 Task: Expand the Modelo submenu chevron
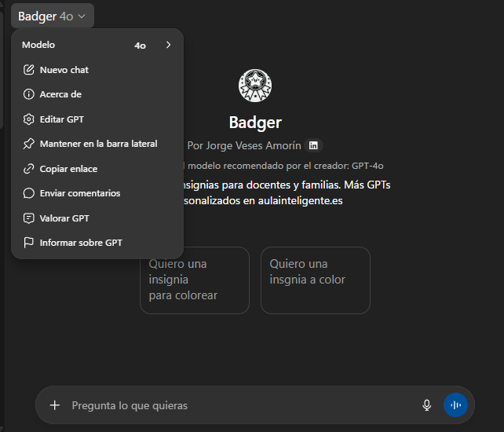coord(169,45)
